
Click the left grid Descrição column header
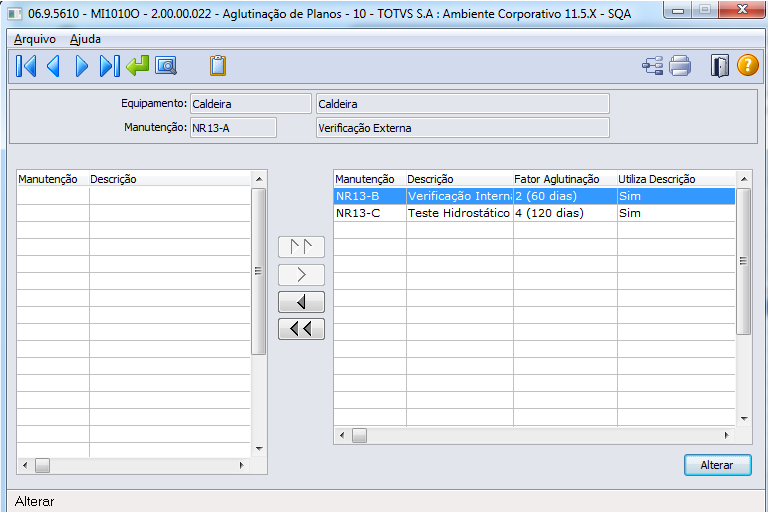169,179
